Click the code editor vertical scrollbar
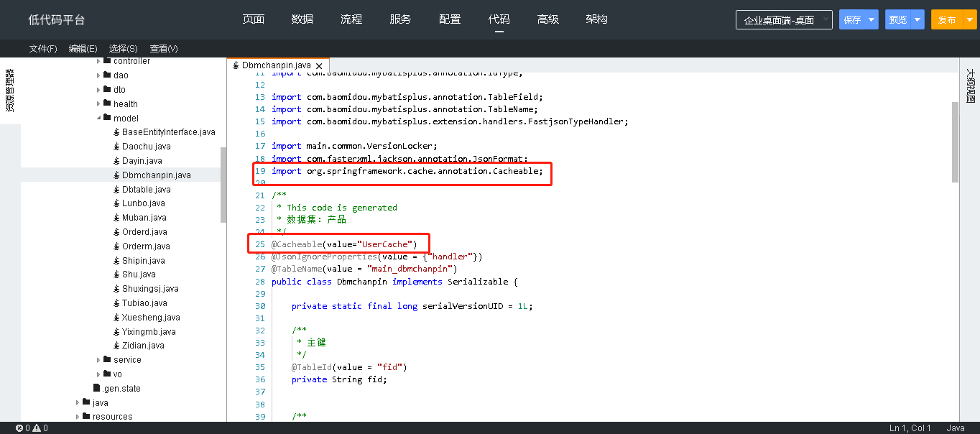The height and width of the screenshot is (434, 980). 955,142
